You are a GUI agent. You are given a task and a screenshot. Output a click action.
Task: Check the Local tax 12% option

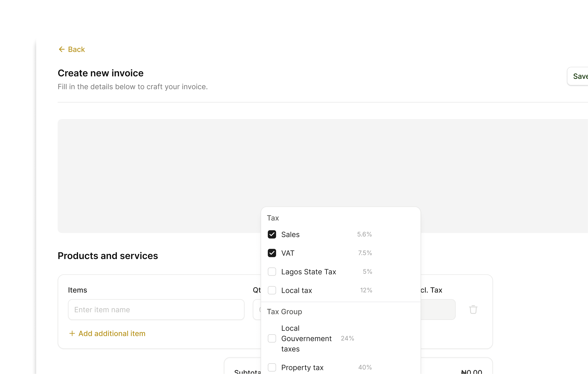pyautogui.click(x=272, y=290)
